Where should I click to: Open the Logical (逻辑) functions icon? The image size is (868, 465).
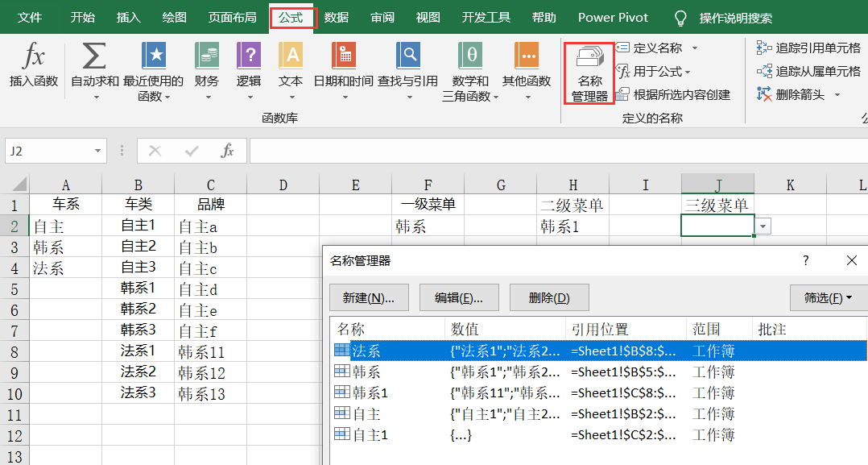tap(249, 56)
